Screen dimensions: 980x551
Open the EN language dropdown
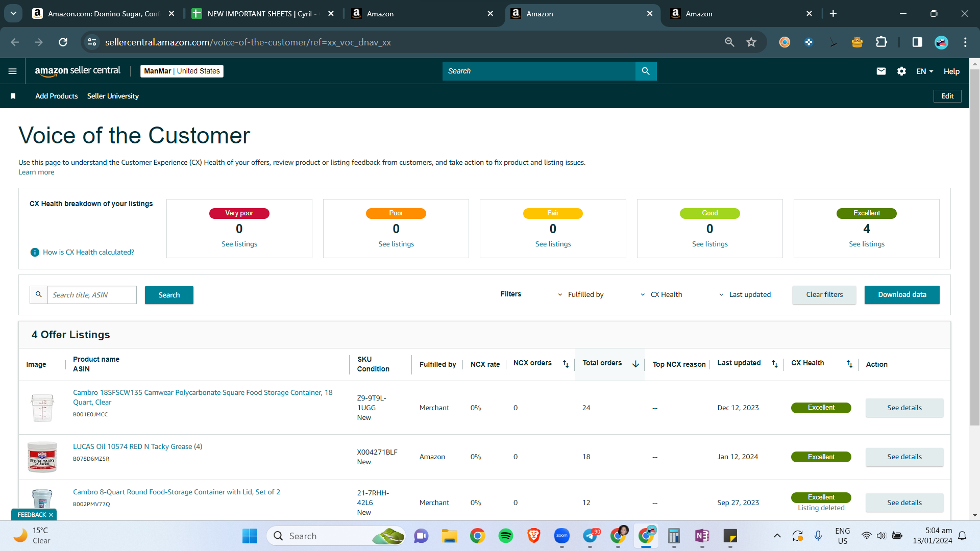click(924, 71)
